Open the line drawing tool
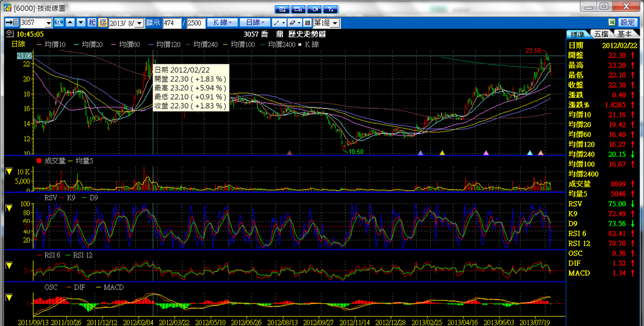 pyautogui.click(x=279, y=22)
